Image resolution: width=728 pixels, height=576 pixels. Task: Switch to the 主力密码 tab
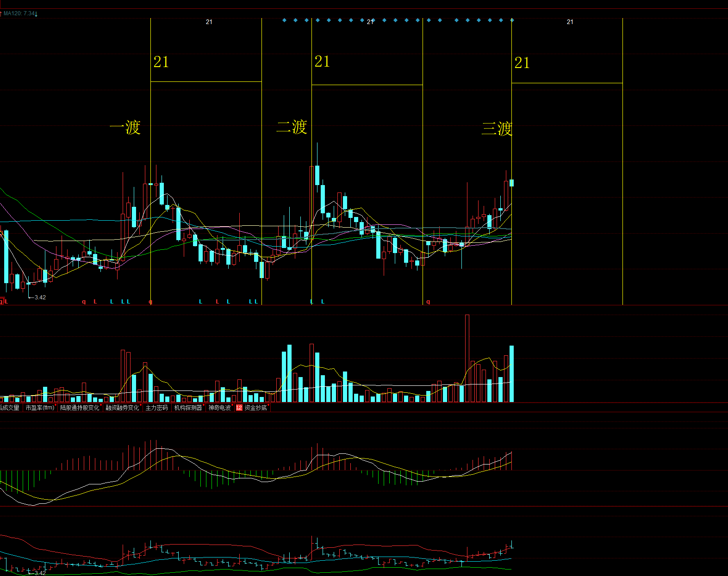coord(157,408)
